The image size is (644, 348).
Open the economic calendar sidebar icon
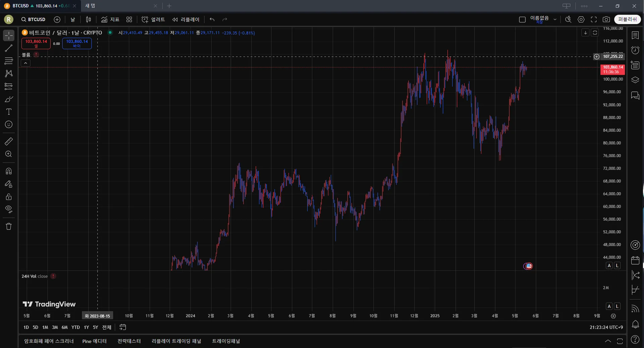pos(635,260)
